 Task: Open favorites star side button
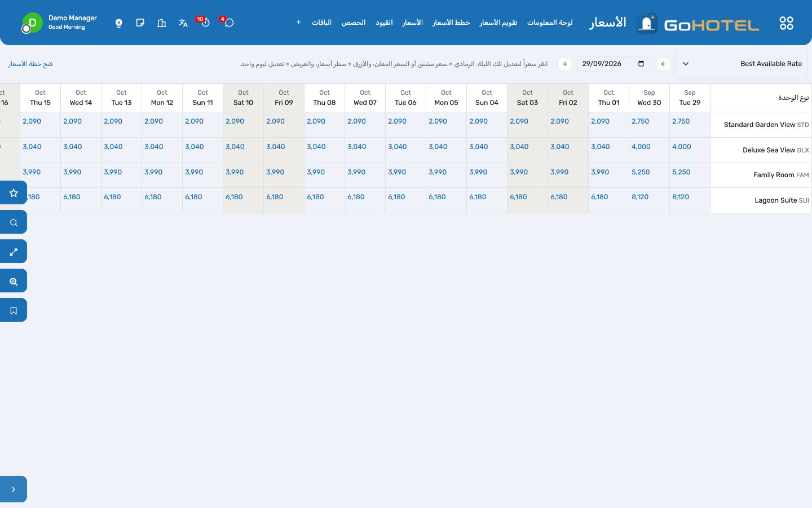point(14,193)
